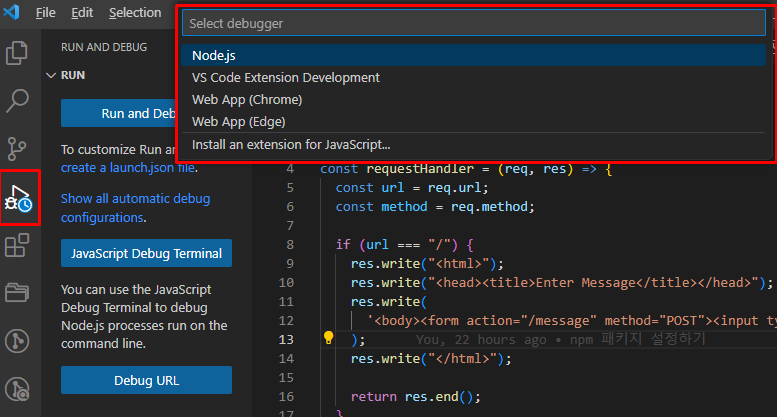Open the Source Control view icon

17,149
